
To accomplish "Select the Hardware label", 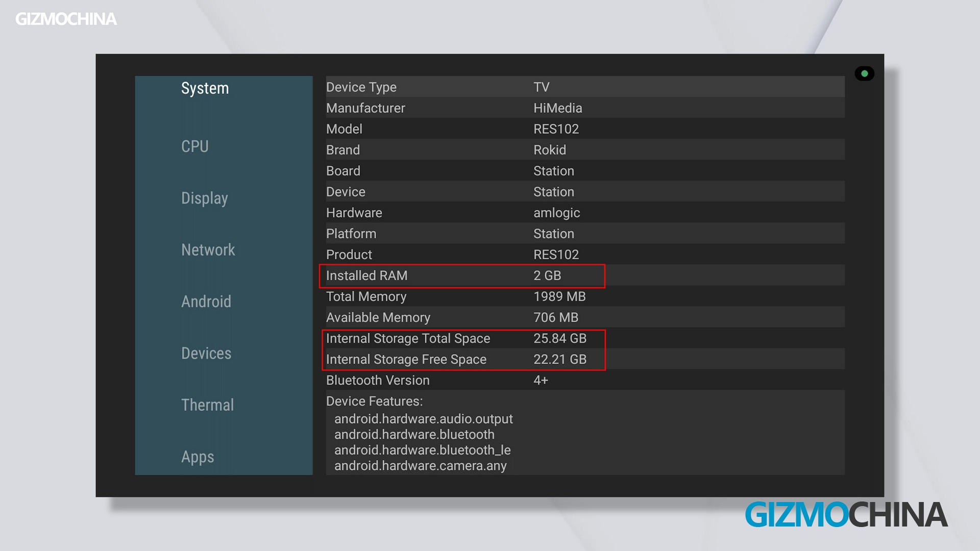I will click(x=354, y=213).
